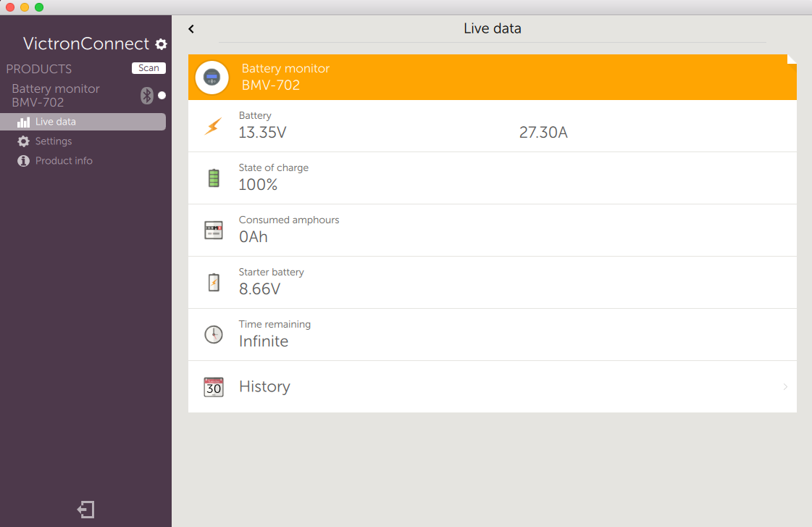Click the consumed amphours meter icon
The height and width of the screenshot is (527, 812).
click(213, 231)
